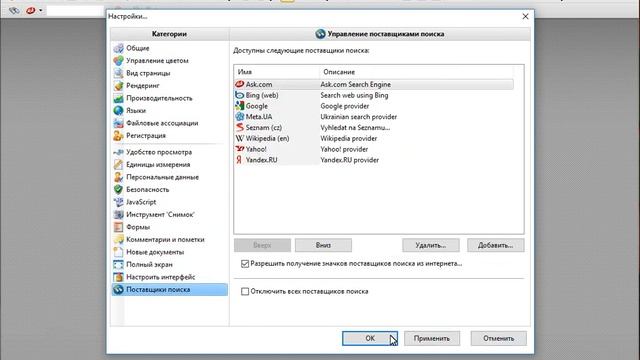Click the Meta.UA provider icon
The width and height of the screenshot is (640, 360).
coord(240,117)
